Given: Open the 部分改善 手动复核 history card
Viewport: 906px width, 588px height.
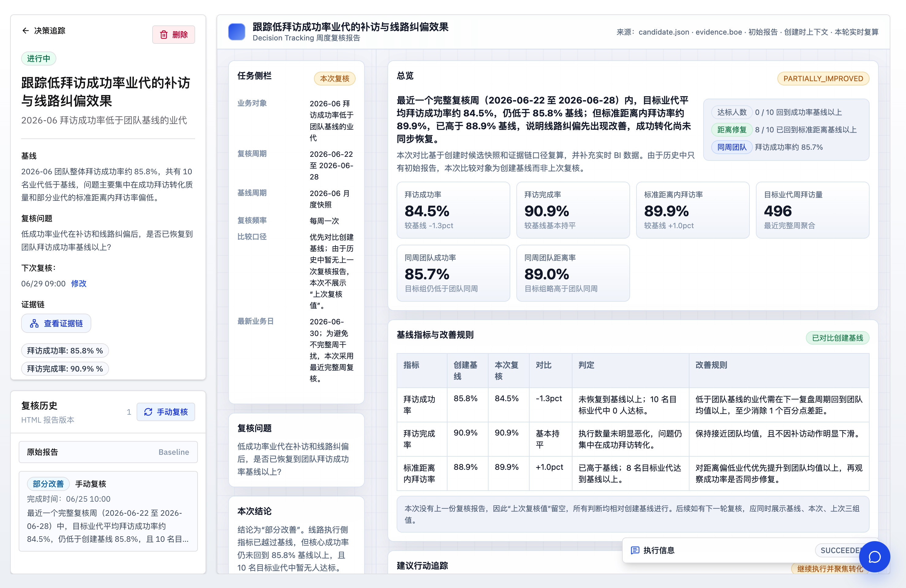Looking at the screenshot, I should tap(108, 511).
